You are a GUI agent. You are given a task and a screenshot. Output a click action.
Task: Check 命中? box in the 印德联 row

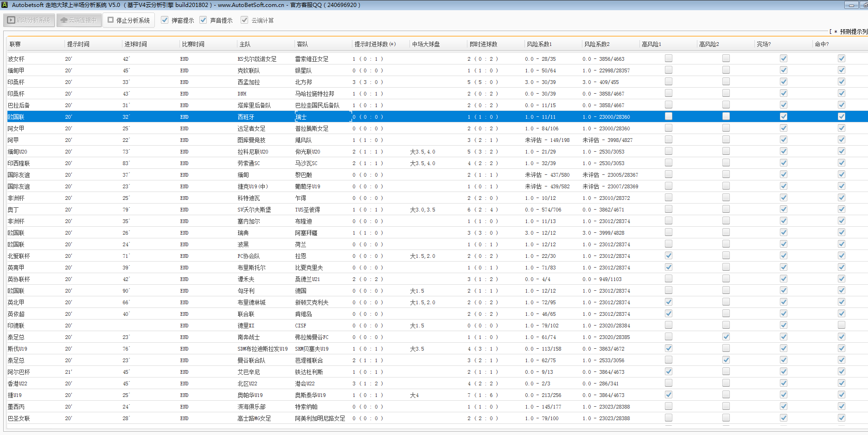[841, 325]
